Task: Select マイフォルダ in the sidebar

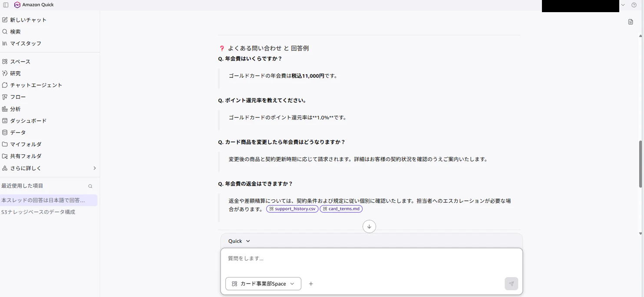Action: (x=26, y=144)
